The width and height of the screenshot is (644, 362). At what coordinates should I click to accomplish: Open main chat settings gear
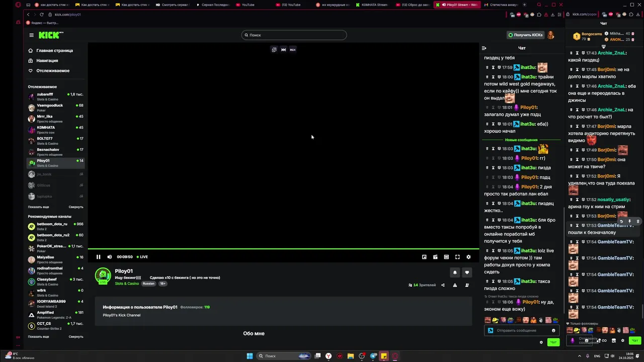click(x=541, y=342)
